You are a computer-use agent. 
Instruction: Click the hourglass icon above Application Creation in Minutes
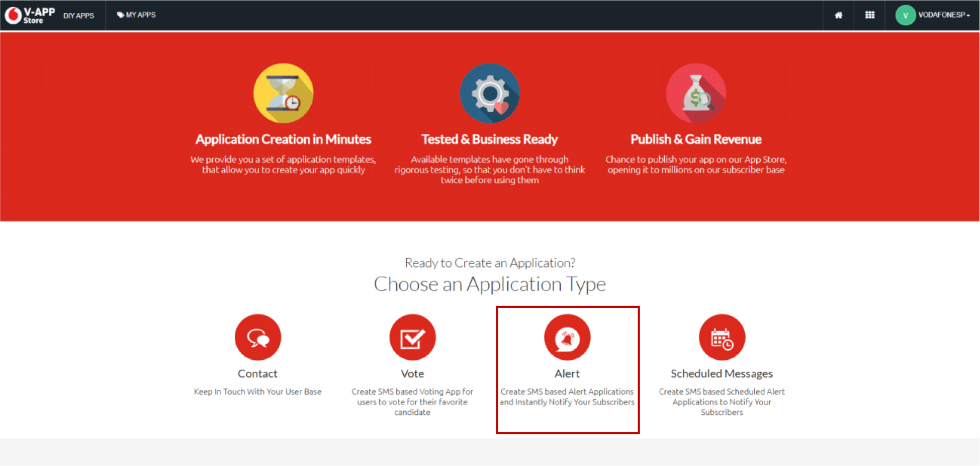pyautogui.click(x=283, y=93)
